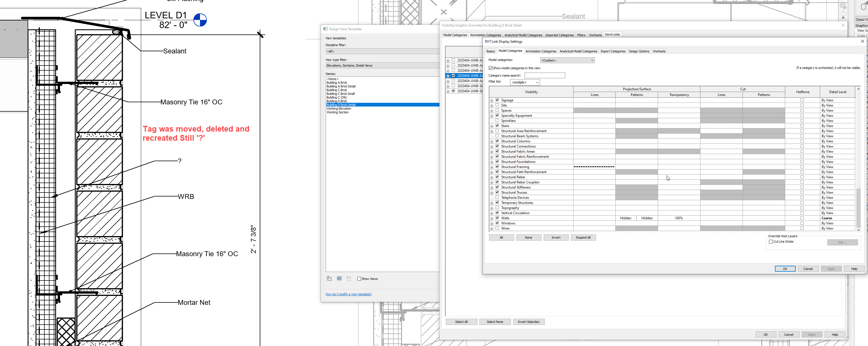This screenshot has height=346, width=868.
Task: Click the Structural Framing dashed line override swatch
Action: click(x=594, y=167)
